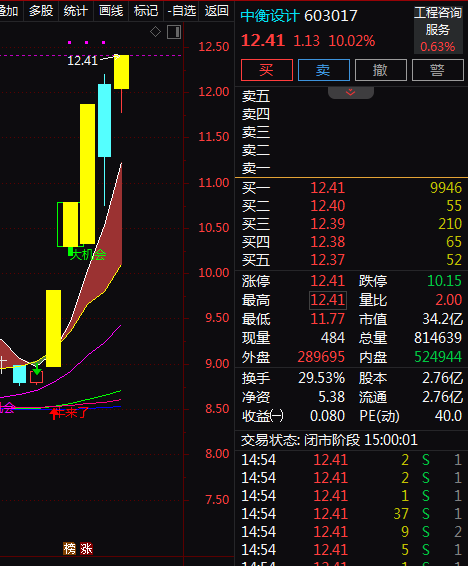Click the 10.02% change percentage
Viewport: 468px width, 566px height.
pos(352,41)
